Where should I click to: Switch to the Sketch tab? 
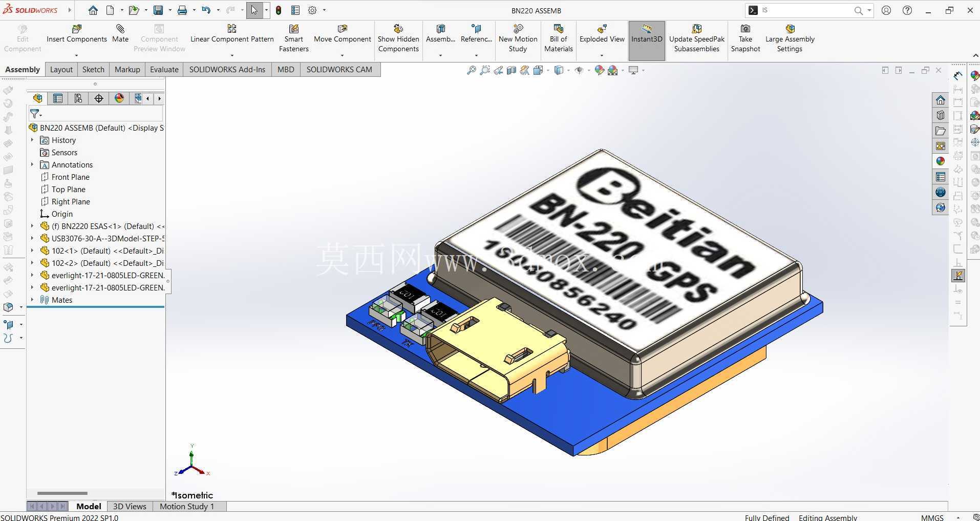(93, 70)
